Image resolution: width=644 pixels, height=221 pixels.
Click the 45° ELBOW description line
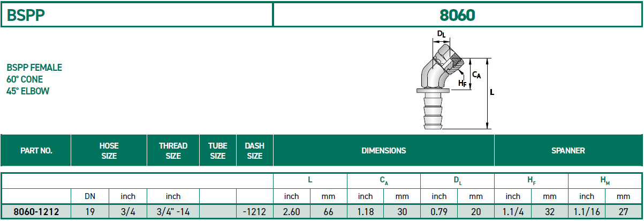[x=28, y=91]
